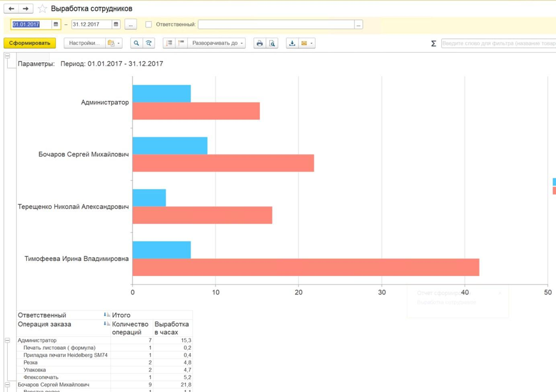Click the back navigation arrow
556x392 pixels.
coord(12,9)
